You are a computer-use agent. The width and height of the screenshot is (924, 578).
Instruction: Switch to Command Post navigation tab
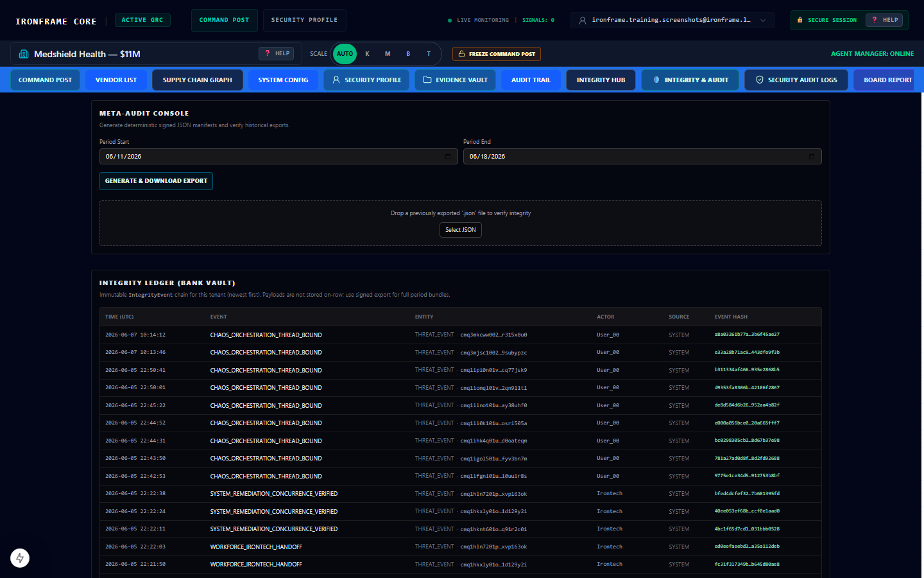[x=45, y=80]
